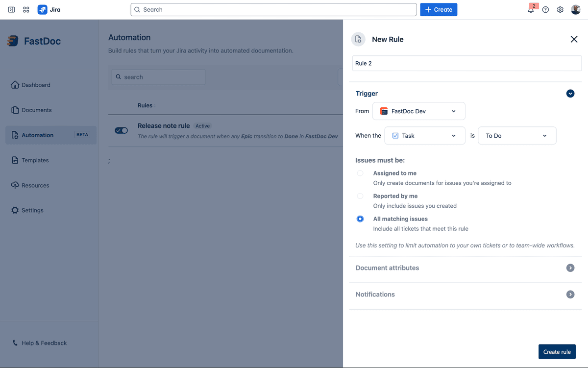This screenshot has width=588, height=368.
Task: Open Help via the question mark icon
Action: point(545,9)
